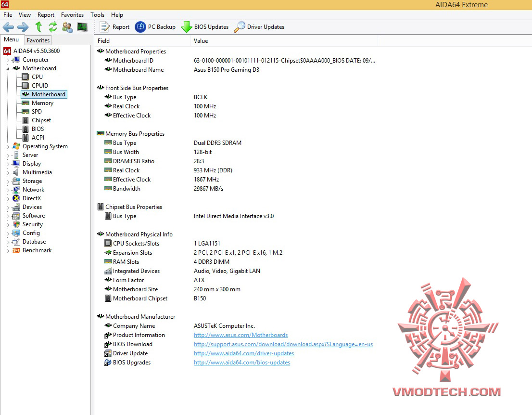Collapse the Motherboard tree node
Image resolution: width=532 pixels, height=415 pixels.
(x=8, y=68)
